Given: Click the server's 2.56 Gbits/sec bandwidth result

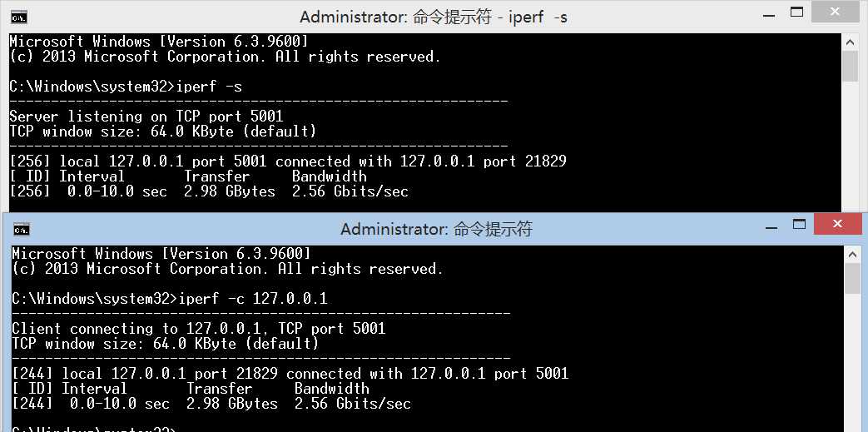Looking at the screenshot, I should tap(350, 191).
